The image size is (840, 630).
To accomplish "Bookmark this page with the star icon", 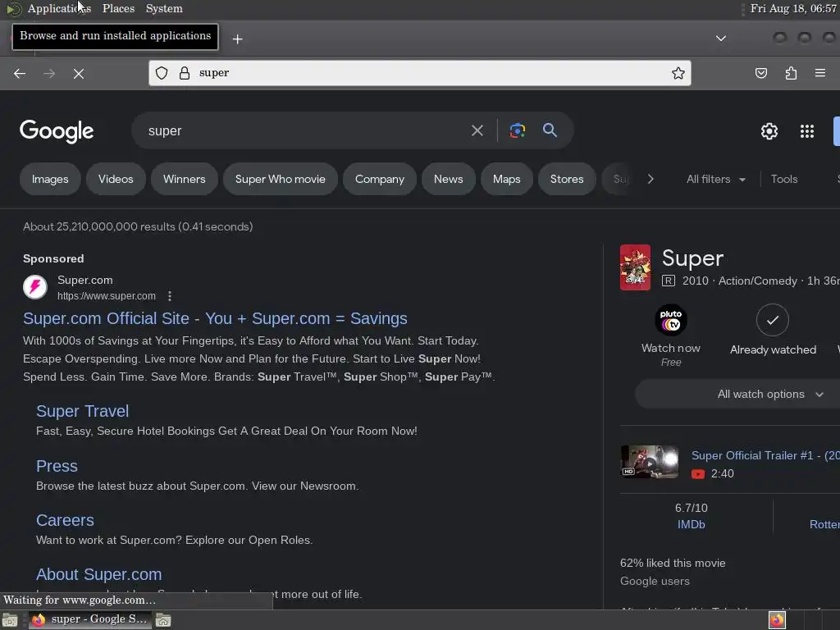I will (x=678, y=73).
